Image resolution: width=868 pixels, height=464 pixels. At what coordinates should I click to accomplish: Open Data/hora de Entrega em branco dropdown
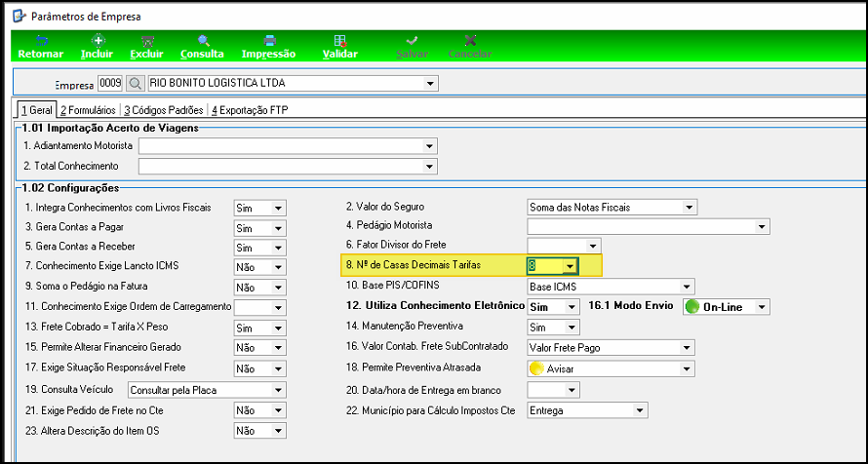(x=572, y=390)
